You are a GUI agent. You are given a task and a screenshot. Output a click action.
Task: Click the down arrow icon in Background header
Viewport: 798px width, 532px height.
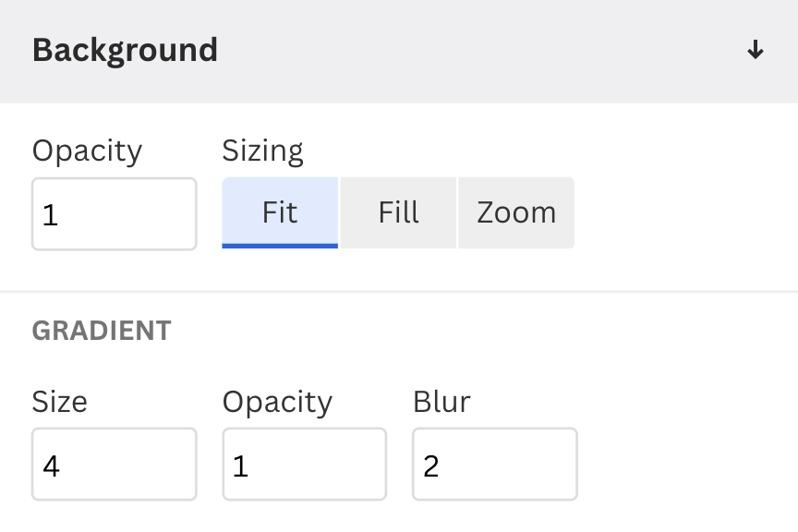(x=756, y=50)
